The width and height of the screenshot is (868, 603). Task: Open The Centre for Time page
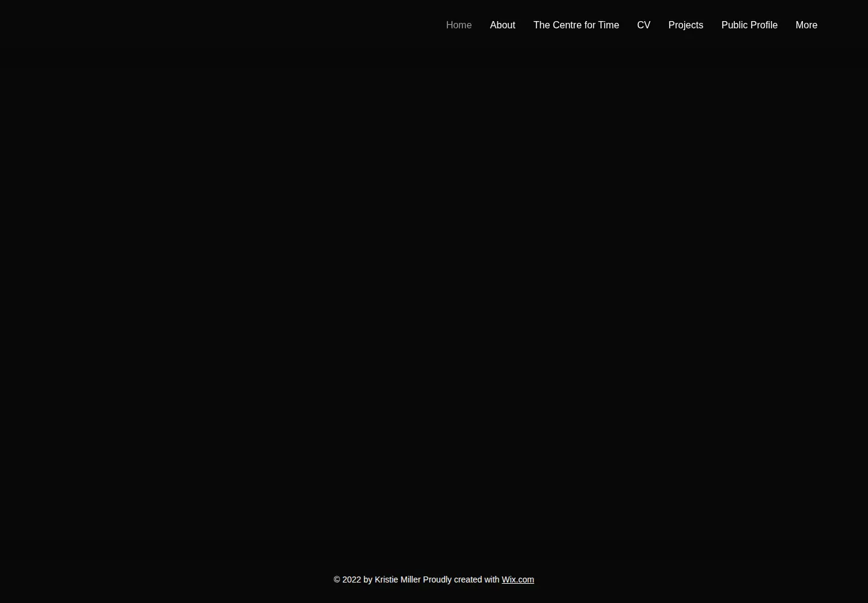point(576,25)
